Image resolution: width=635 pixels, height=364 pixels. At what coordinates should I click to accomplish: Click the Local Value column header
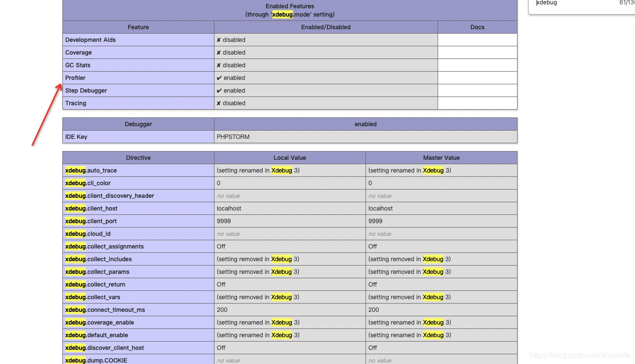[x=290, y=158]
